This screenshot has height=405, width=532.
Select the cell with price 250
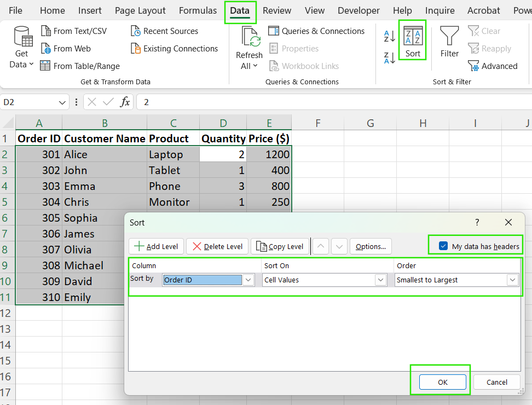pyautogui.click(x=269, y=202)
